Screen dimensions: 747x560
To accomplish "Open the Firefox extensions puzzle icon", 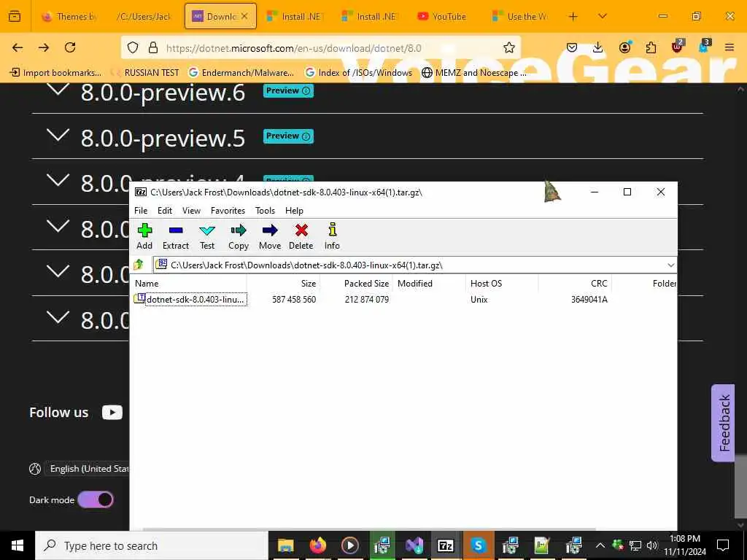I will coord(651,47).
